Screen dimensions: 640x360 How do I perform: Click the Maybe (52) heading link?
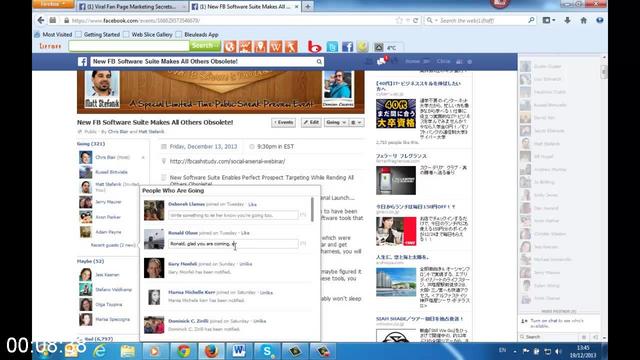(x=90, y=261)
